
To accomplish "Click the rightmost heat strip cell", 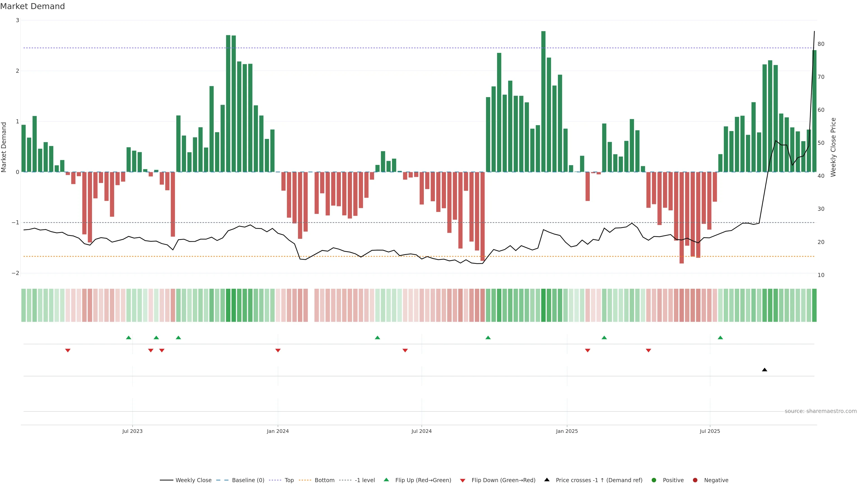I will tap(814, 305).
